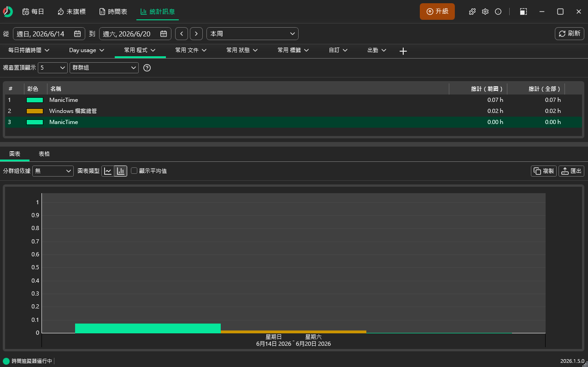
Task: Go to next week arrow
Action: click(x=196, y=34)
